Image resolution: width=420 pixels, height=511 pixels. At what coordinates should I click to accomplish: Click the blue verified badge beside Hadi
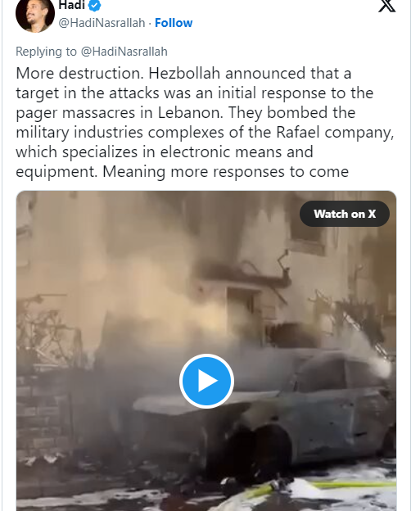pyautogui.click(x=94, y=5)
